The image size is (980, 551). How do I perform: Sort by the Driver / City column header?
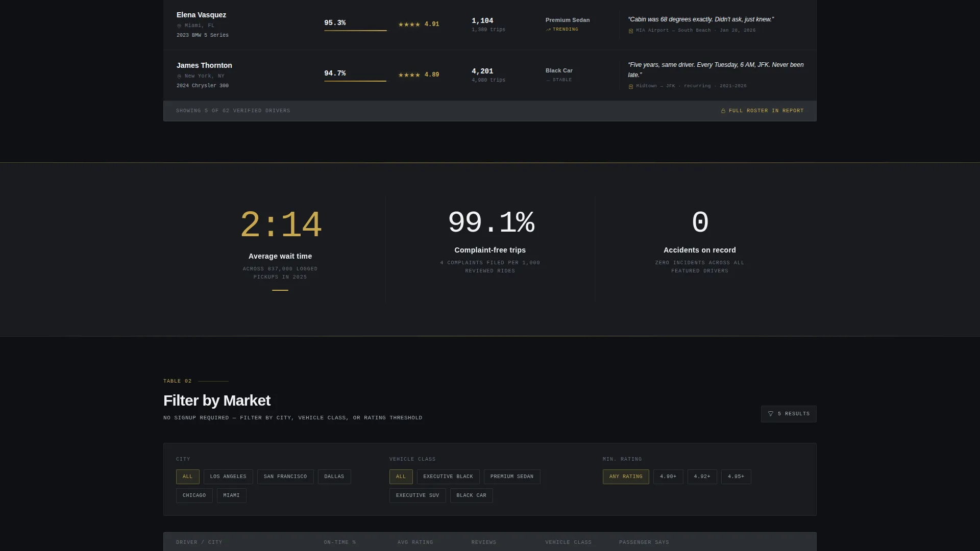[199, 543]
